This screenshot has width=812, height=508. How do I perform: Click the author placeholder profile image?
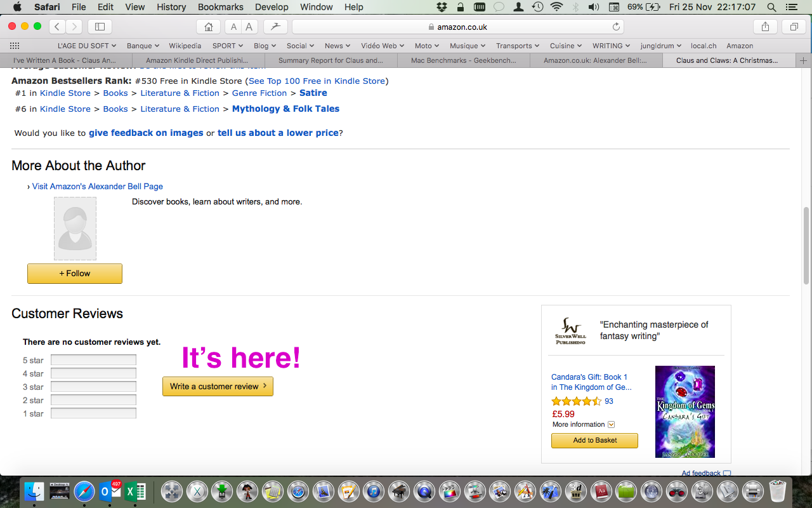[x=75, y=229]
